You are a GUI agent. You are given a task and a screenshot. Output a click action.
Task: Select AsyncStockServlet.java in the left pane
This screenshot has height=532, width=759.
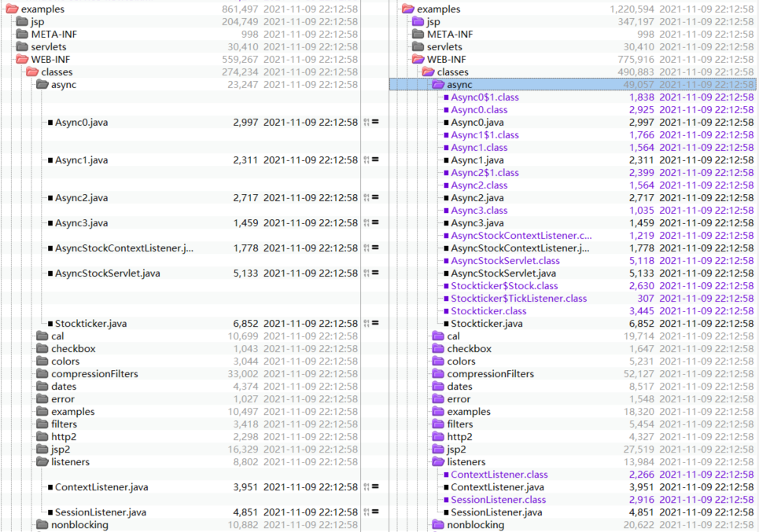pyautogui.click(x=108, y=273)
